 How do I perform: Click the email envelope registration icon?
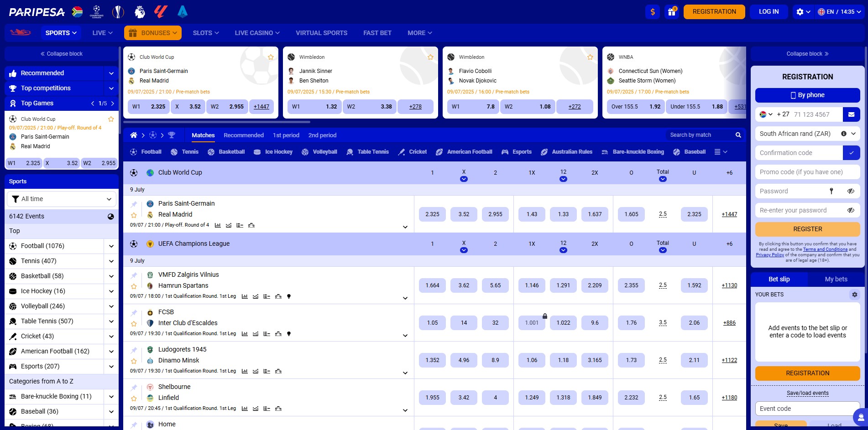851,114
